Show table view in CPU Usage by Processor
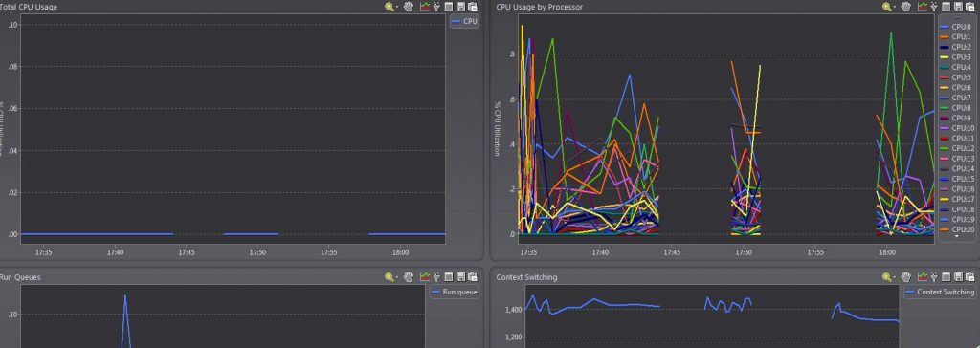This screenshot has width=980, height=348. tap(947, 7)
